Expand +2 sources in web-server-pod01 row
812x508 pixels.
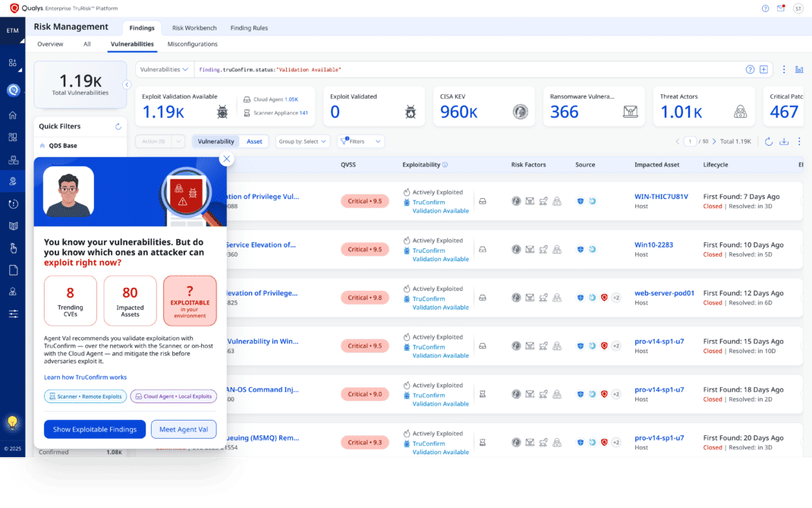point(616,298)
